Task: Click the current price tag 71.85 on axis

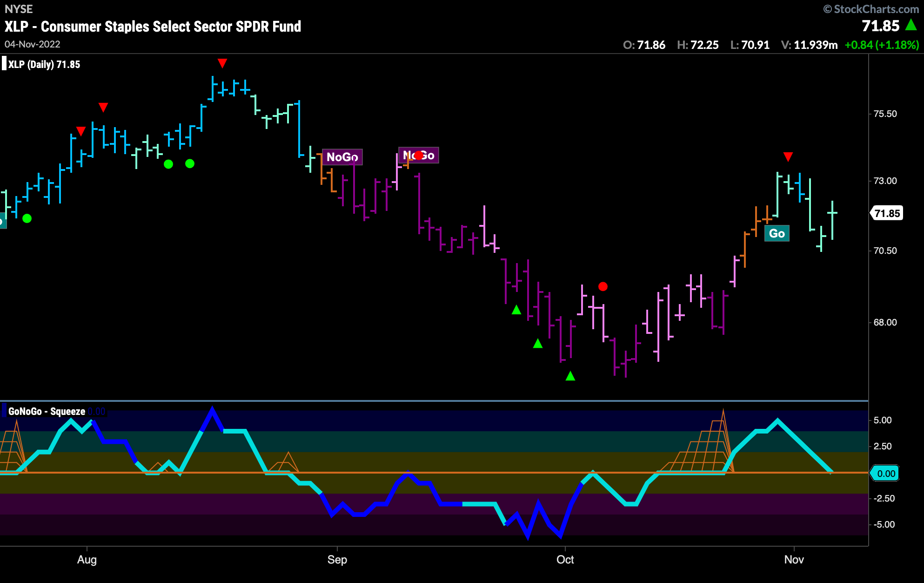Action: point(887,213)
